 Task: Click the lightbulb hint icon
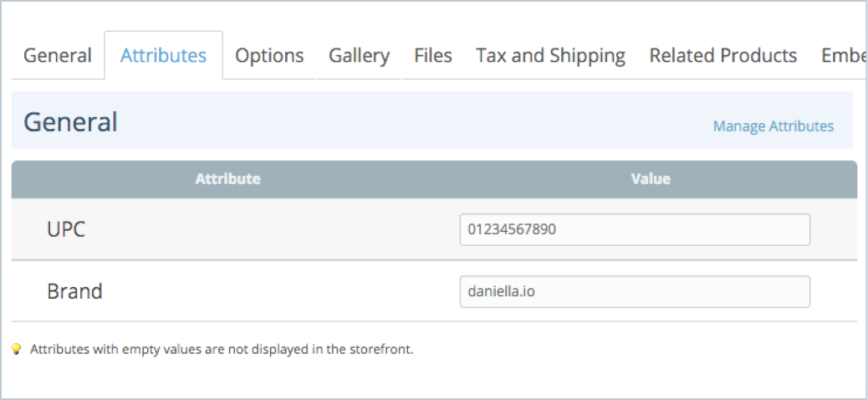coord(17,349)
